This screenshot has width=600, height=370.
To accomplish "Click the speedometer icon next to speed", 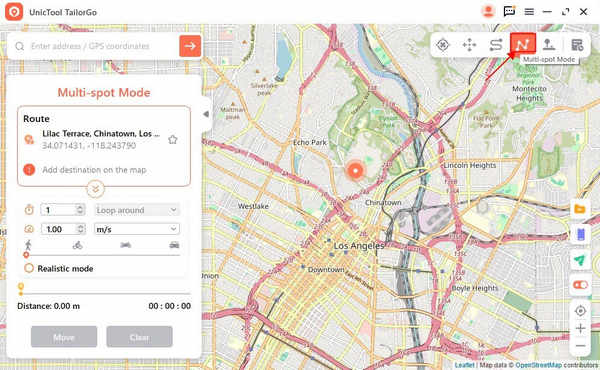I will pos(29,229).
